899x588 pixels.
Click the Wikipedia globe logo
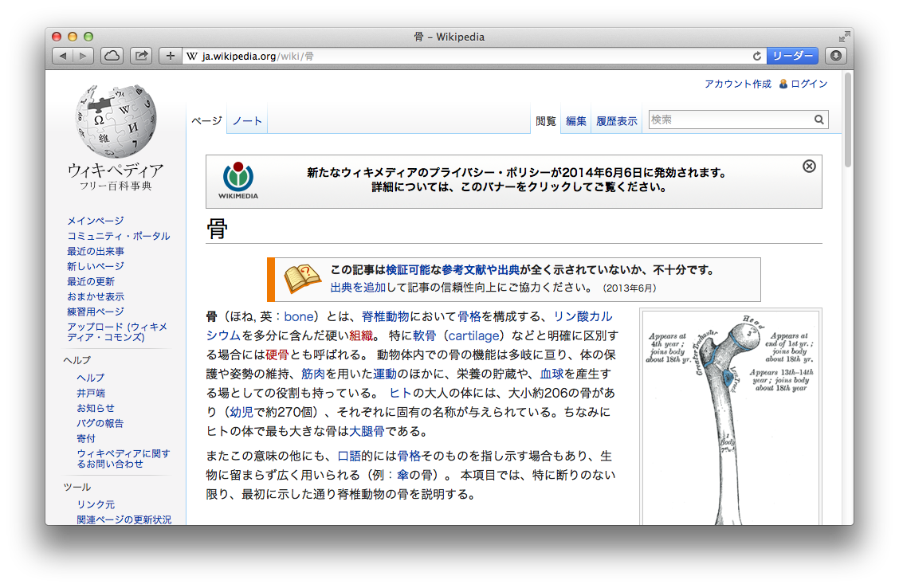pos(116,121)
